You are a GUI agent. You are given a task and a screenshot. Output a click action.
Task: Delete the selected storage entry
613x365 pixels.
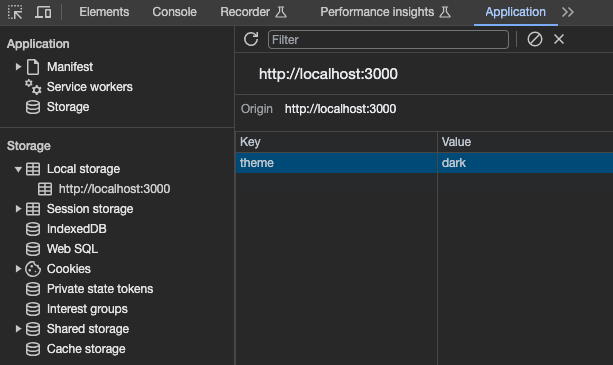click(559, 39)
